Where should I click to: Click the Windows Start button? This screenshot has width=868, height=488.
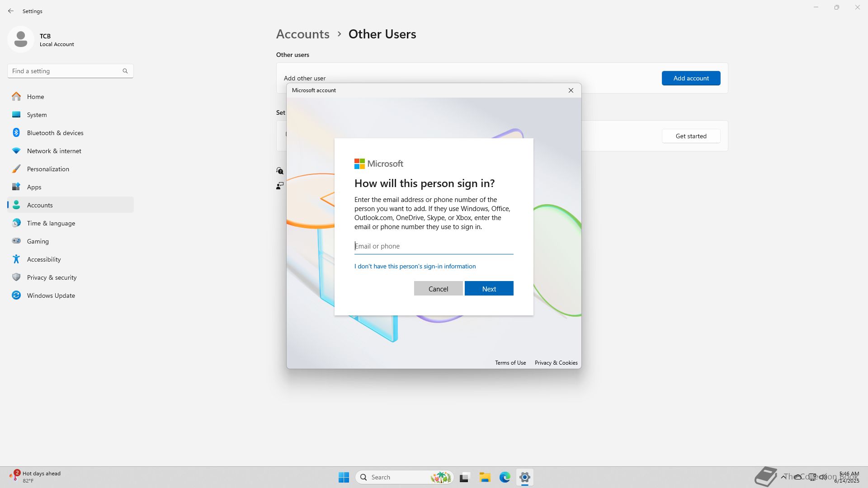point(344,477)
